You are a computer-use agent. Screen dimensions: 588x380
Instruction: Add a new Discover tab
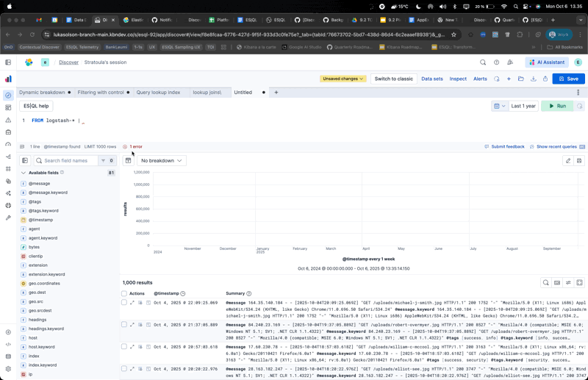point(276,93)
